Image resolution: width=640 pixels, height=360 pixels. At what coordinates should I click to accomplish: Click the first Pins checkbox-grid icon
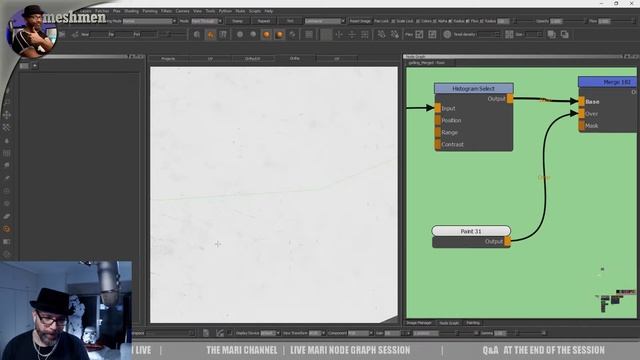(419, 35)
